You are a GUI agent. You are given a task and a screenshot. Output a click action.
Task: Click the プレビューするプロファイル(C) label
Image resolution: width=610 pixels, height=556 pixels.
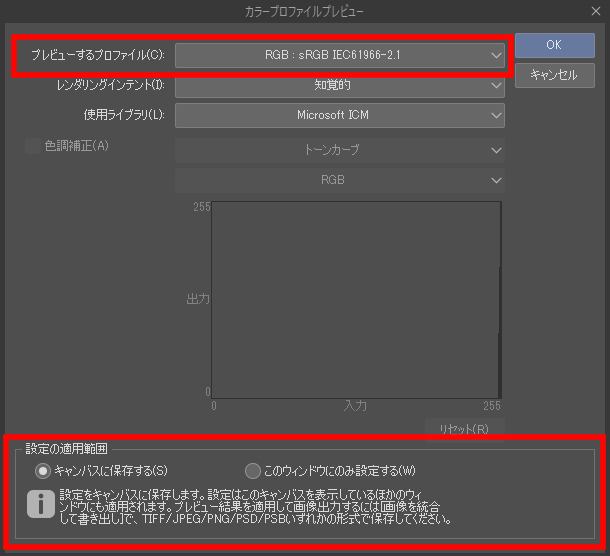click(98, 55)
